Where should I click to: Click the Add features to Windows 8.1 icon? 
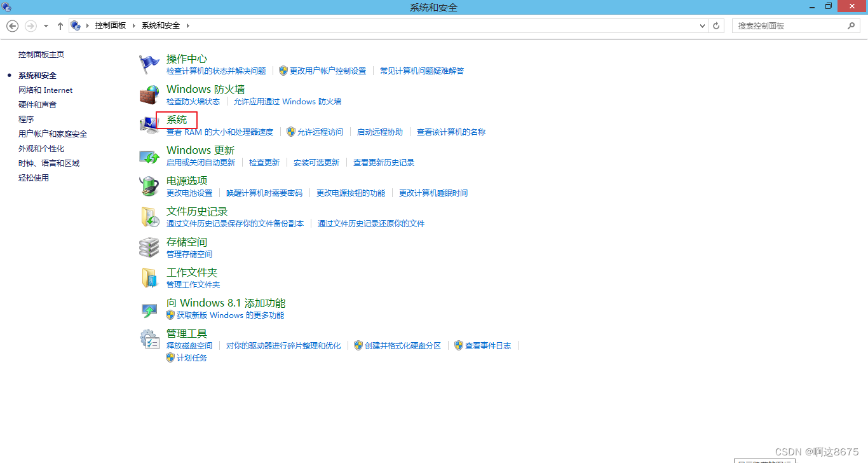pos(149,310)
